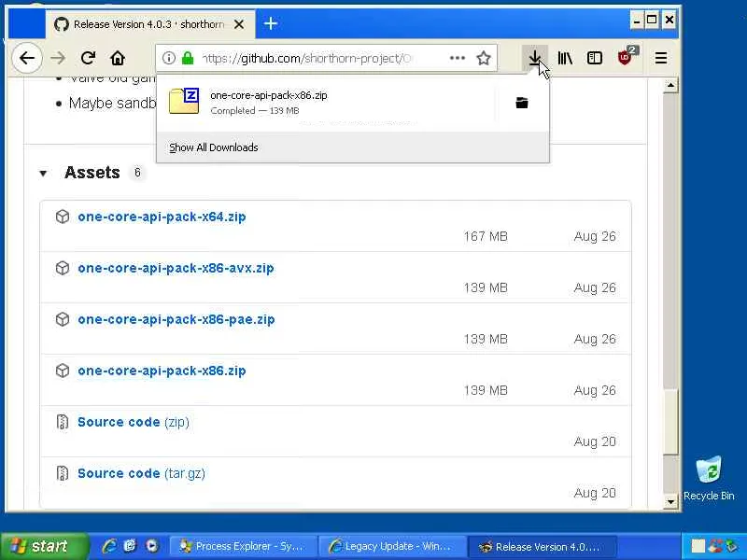Click package icon beside x86-avx.zip asset
Screen dimensions: 747x560
63,268
